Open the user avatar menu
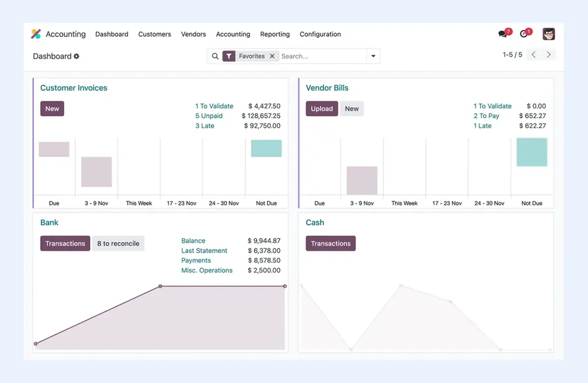This screenshot has width=588, height=383. tap(548, 34)
